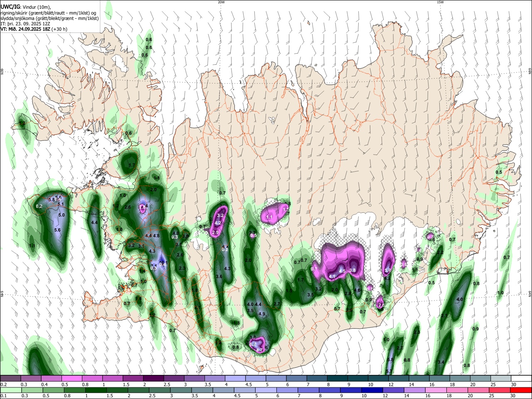This screenshot has width=532, height=399.
Task: Click the '4.1' value in the large purple snow area
Action: [x=332, y=276]
